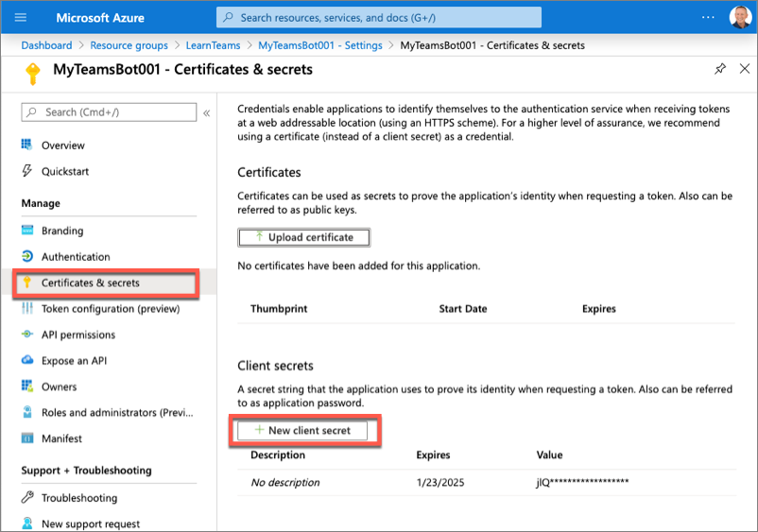This screenshot has width=758, height=532.
Task: Click the Branding icon
Action: coord(27,230)
